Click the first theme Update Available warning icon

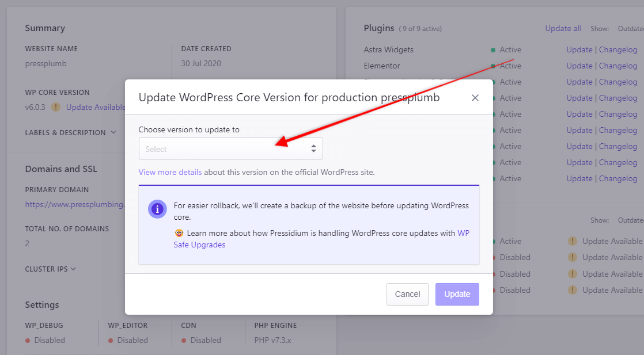(x=572, y=241)
